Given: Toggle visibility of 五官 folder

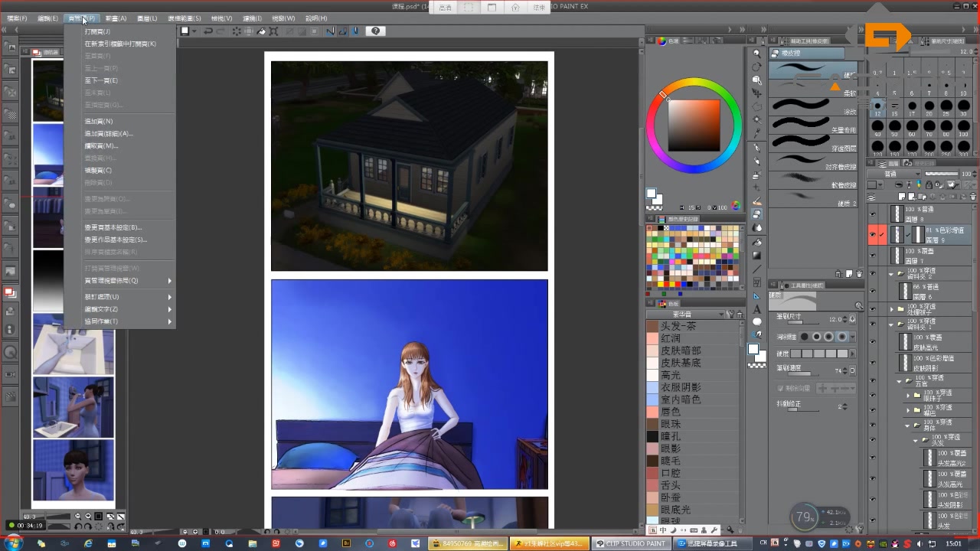Looking at the screenshot, I should coord(872,380).
